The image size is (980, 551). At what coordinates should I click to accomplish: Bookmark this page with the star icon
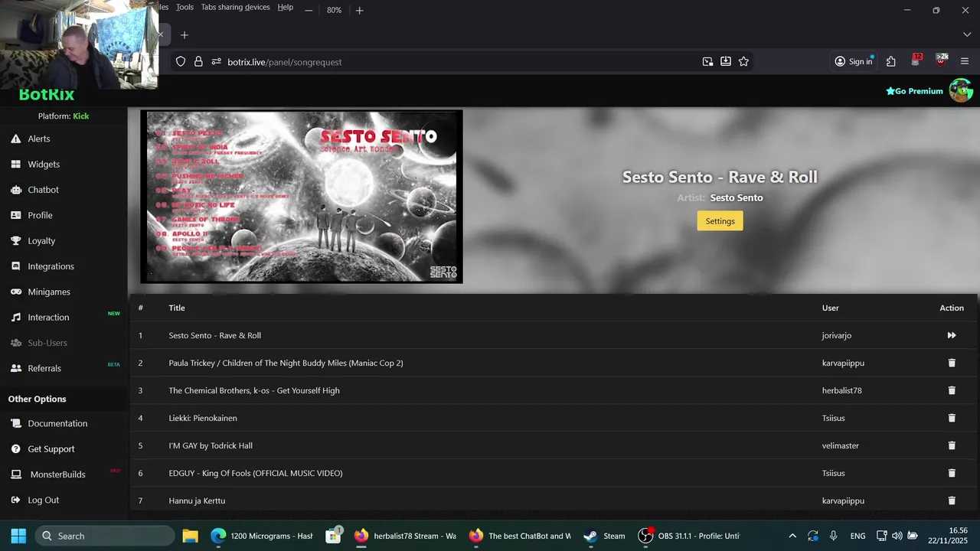743,61
